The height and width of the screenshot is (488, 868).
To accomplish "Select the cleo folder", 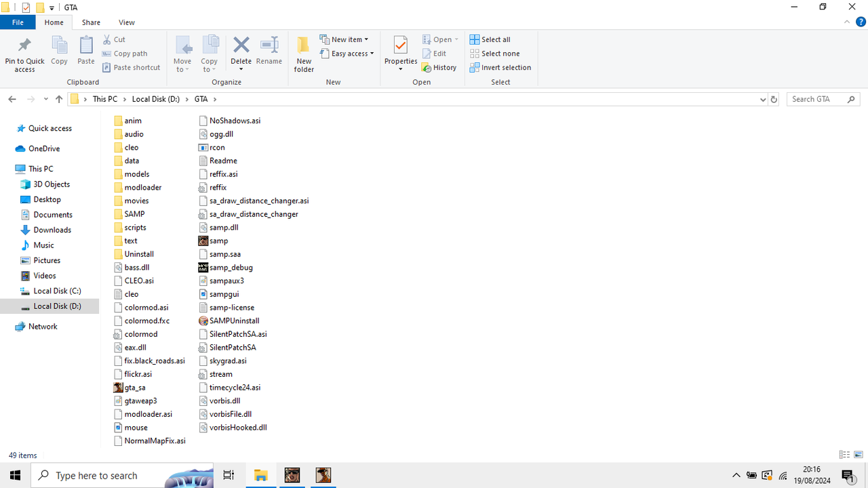I will point(126,147).
